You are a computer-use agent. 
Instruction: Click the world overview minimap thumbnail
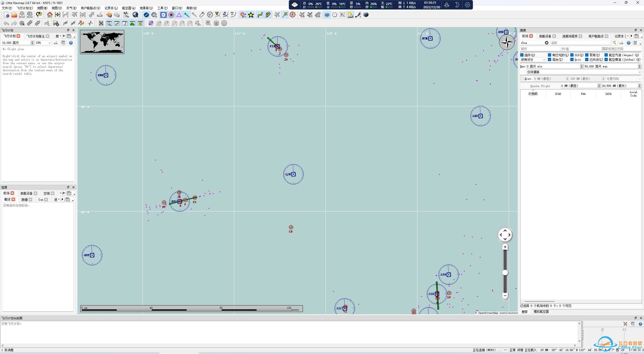point(102,42)
